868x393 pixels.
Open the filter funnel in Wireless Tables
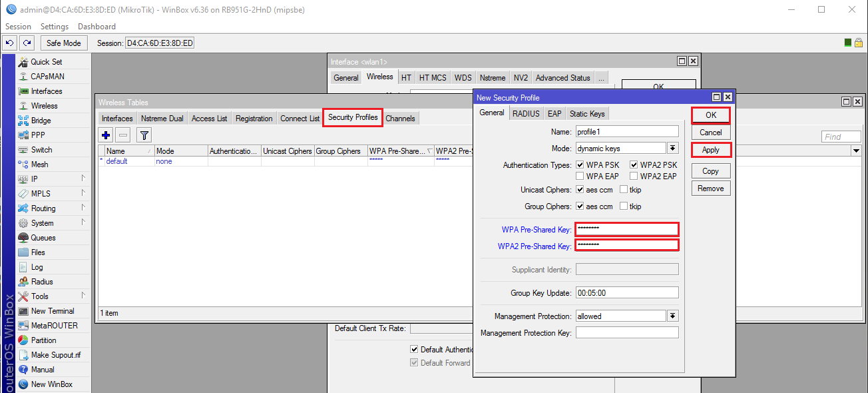144,135
